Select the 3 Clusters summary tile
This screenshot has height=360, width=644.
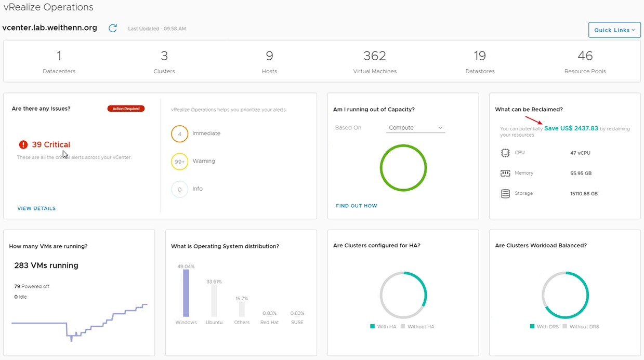164,61
